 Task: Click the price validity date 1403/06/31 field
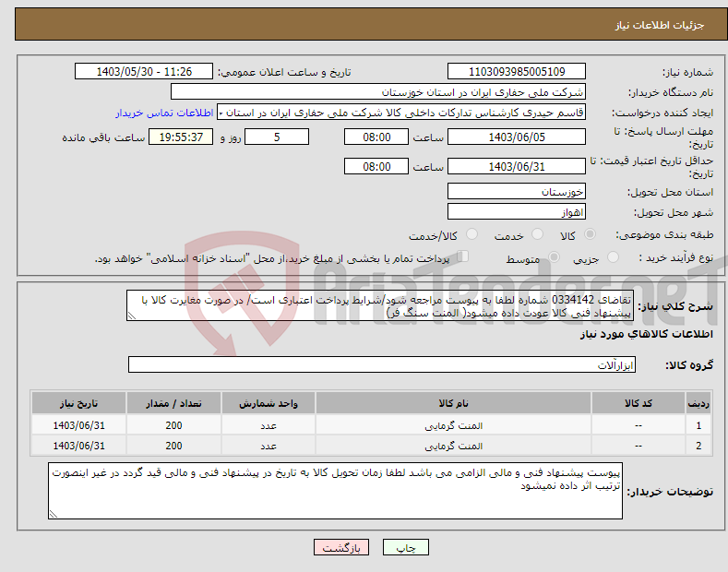click(517, 166)
